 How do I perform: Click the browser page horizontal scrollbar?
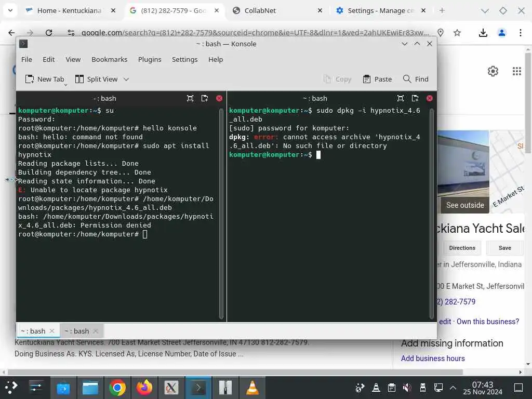pyautogui.click(x=235, y=372)
